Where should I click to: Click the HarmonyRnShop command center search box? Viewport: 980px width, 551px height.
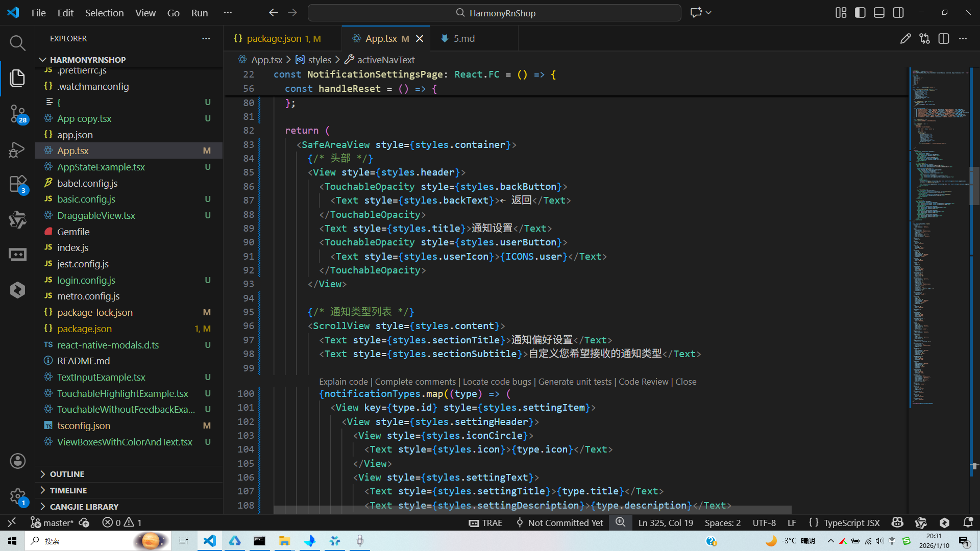coord(494,13)
